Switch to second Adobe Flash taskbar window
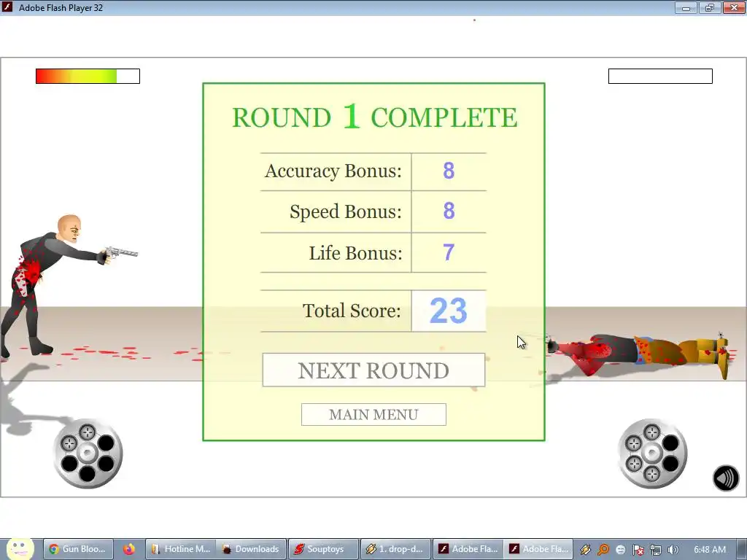Screen dimensions: 747x560 click(538, 549)
